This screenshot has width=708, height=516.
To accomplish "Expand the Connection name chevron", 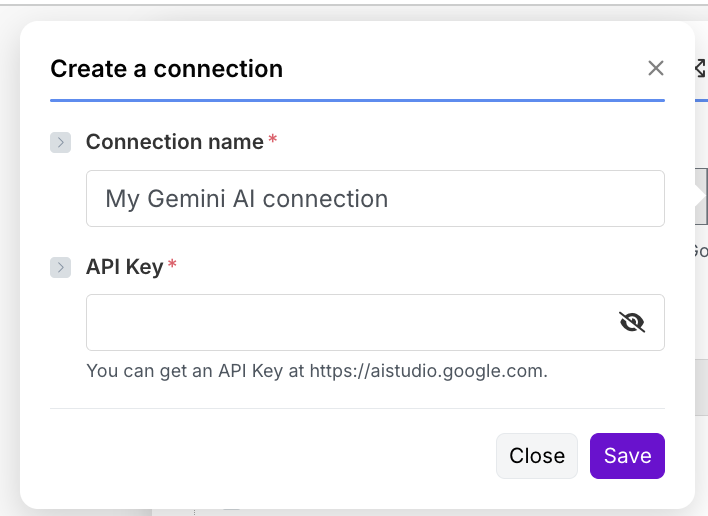I will pos(60,143).
